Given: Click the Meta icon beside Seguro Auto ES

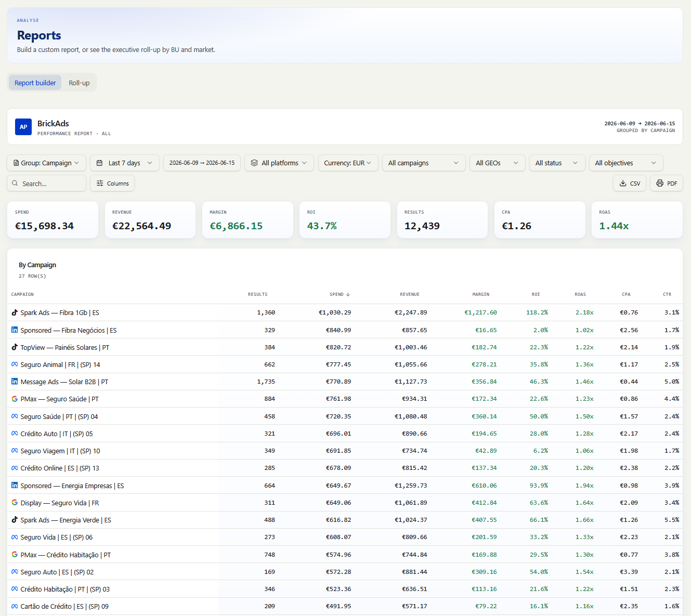Looking at the screenshot, I should click(15, 572).
